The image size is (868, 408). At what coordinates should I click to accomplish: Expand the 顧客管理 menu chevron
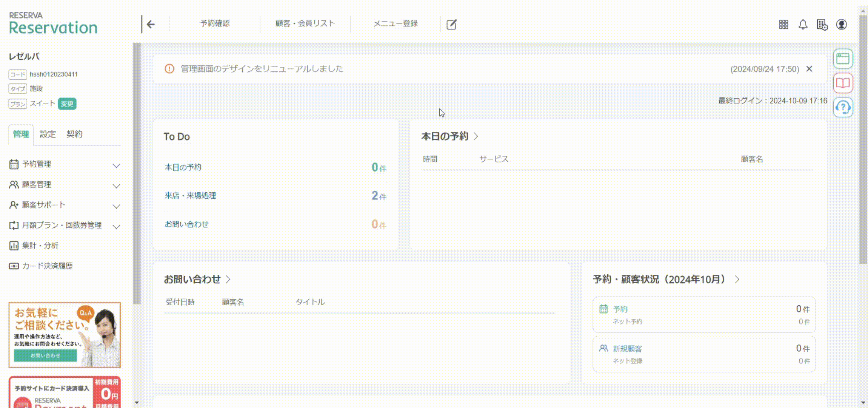[116, 186]
